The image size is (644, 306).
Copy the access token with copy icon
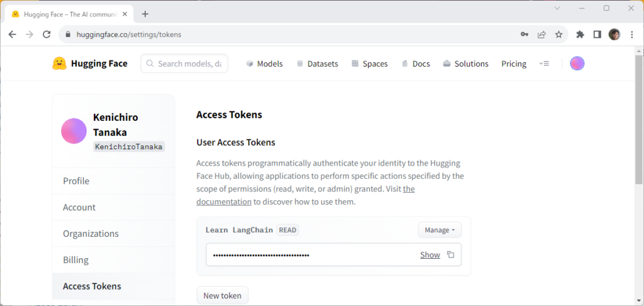coord(450,255)
